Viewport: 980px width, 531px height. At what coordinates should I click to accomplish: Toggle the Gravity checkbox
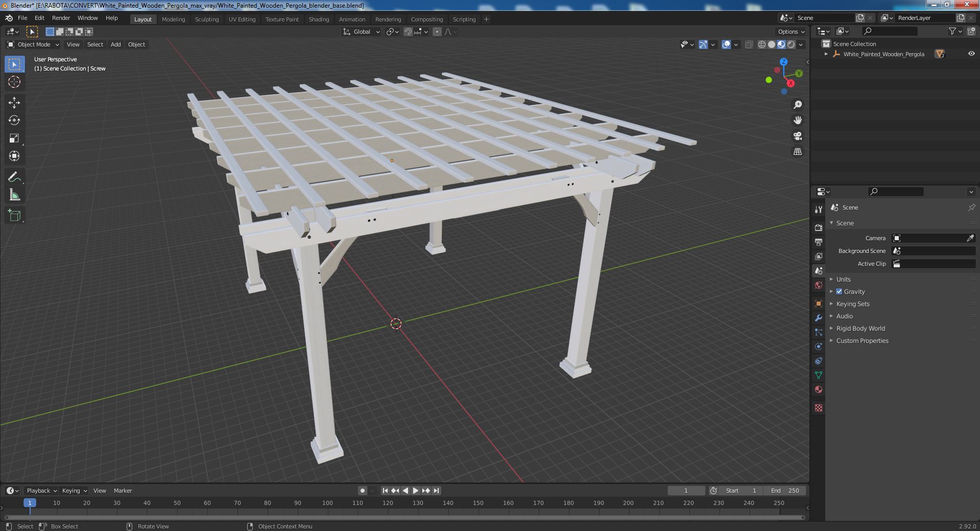[839, 291]
